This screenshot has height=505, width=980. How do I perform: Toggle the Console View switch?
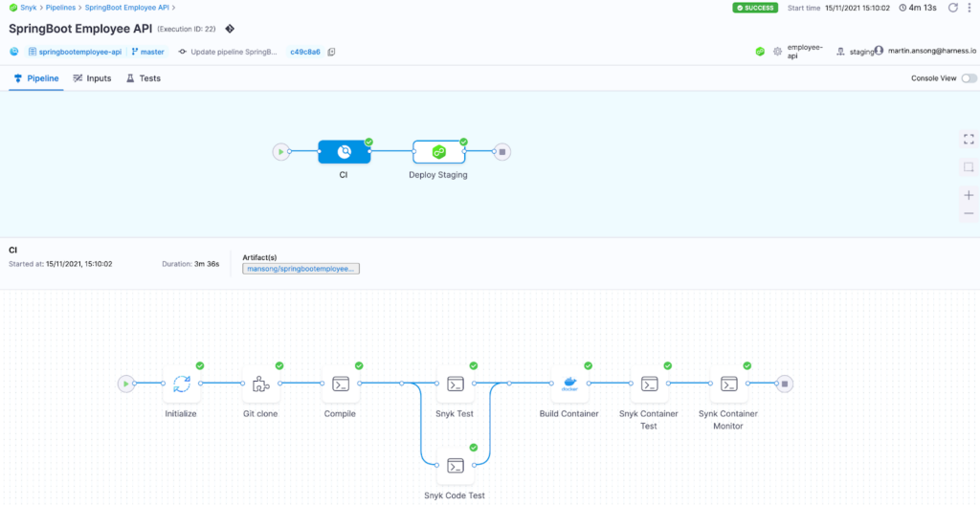[x=969, y=78]
